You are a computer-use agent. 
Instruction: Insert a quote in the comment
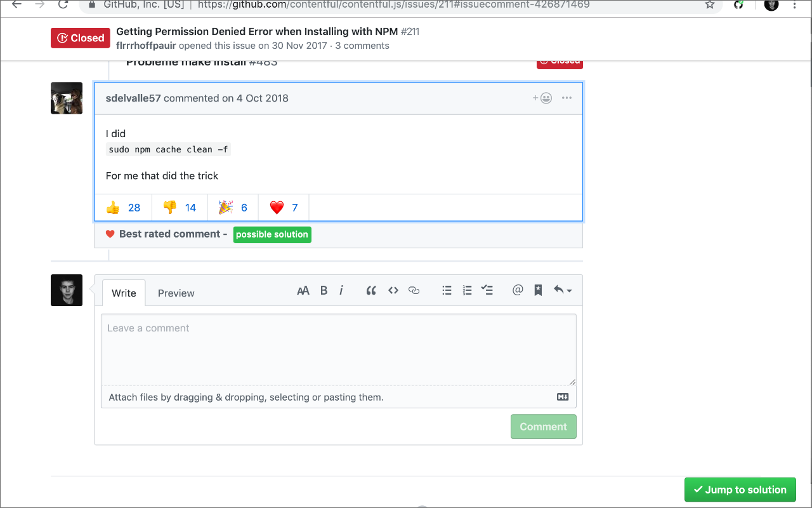pos(371,290)
